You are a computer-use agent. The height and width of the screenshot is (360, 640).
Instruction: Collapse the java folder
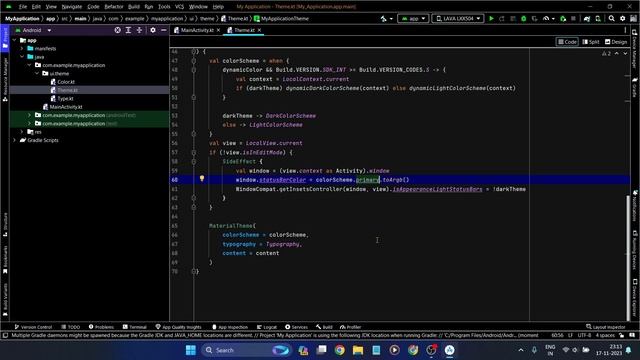22,57
